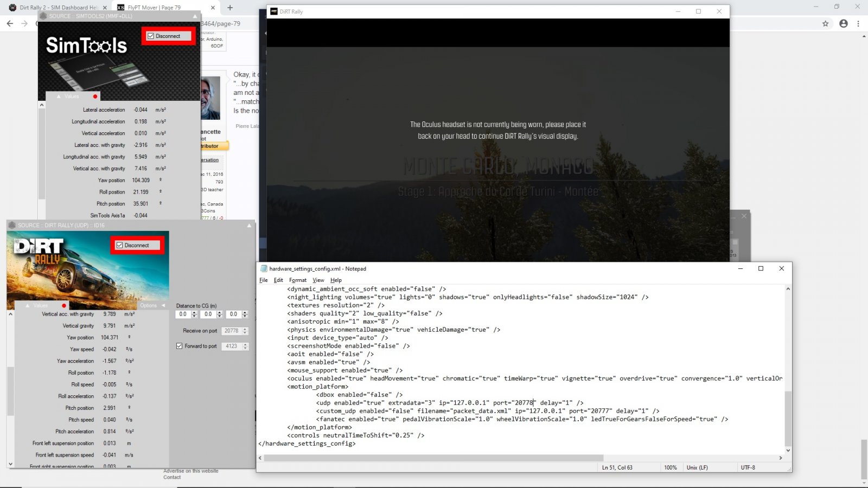Disable the Forward to port checkbox

(x=180, y=346)
